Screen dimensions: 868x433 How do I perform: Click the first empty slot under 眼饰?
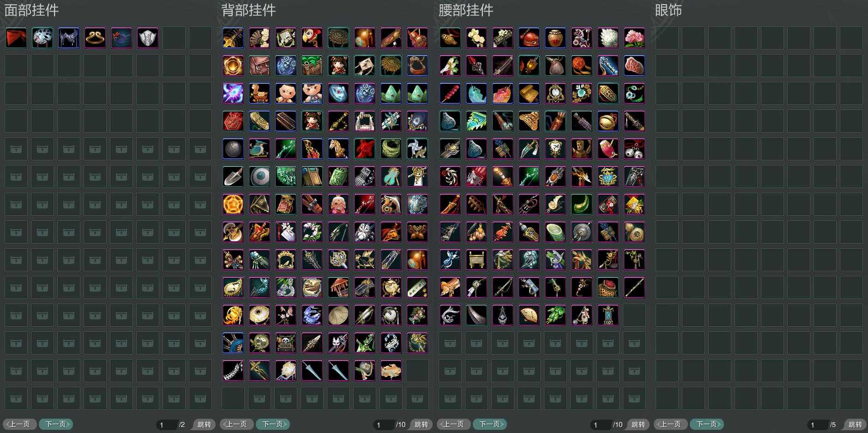tap(667, 38)
